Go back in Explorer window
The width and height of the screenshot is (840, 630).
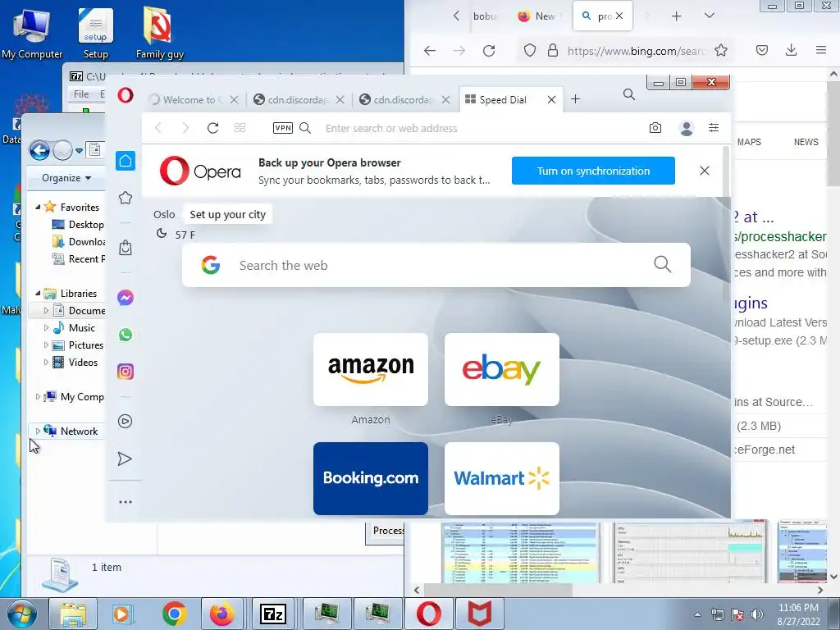(39, 151)
